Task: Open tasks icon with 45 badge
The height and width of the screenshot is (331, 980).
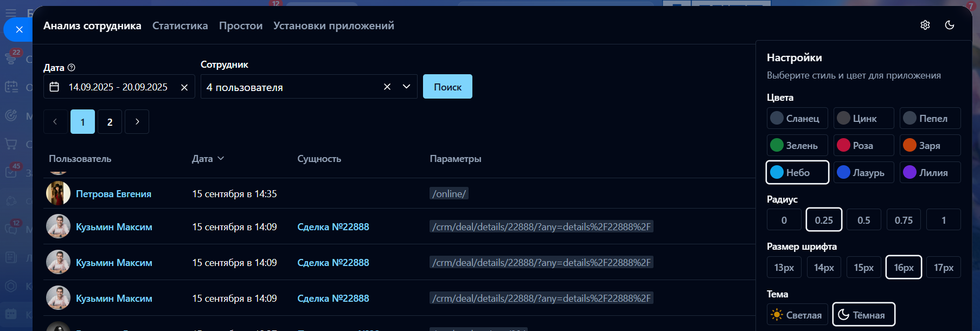Action: tap(11, 172)
